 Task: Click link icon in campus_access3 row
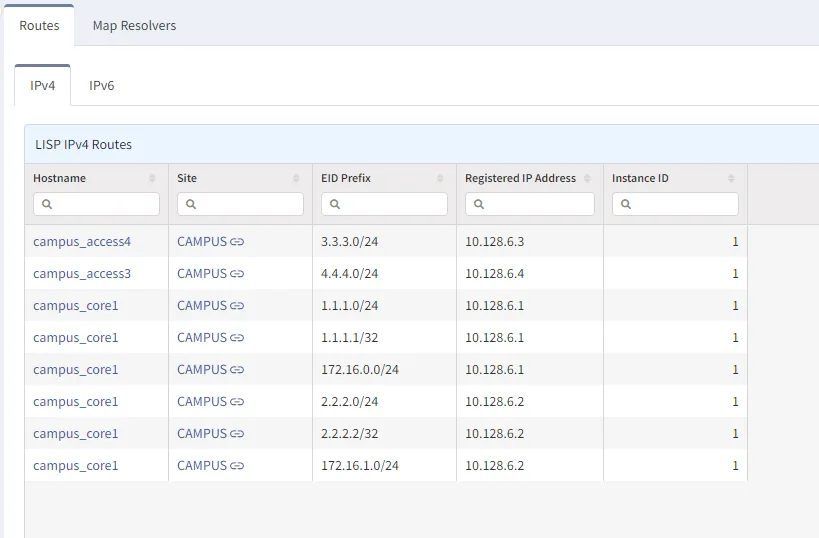[237, 274]
